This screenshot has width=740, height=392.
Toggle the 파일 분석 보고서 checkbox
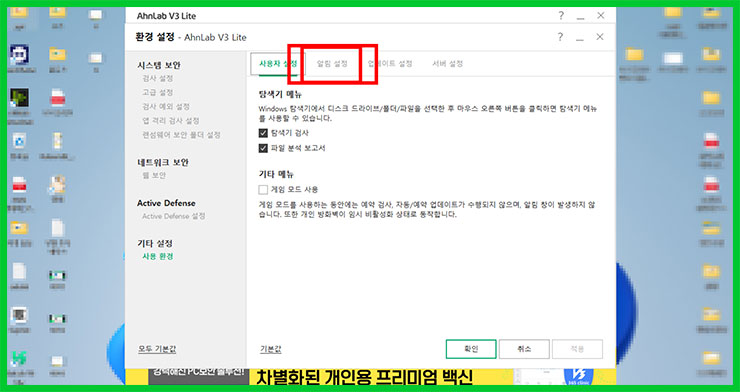coord(263,149)
